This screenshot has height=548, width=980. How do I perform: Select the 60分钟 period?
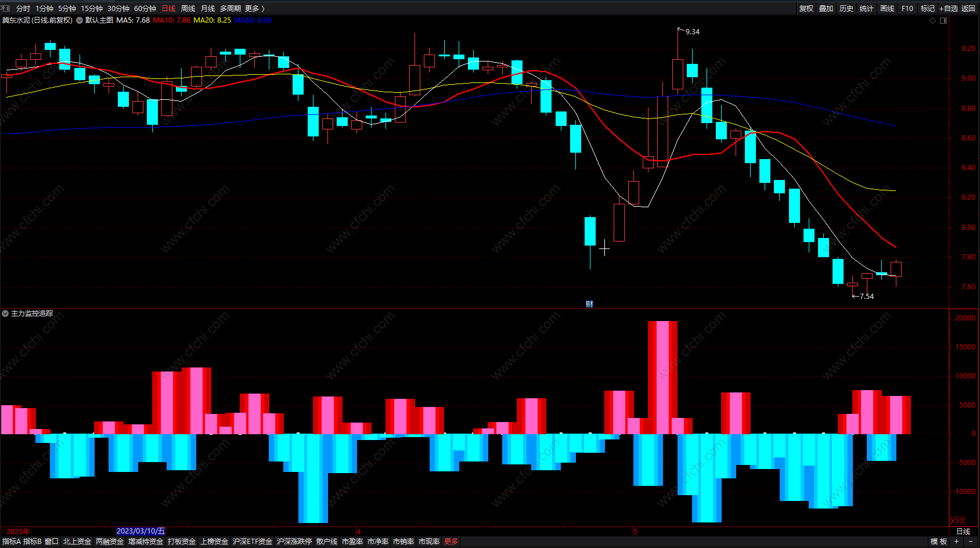click(145, 9)
